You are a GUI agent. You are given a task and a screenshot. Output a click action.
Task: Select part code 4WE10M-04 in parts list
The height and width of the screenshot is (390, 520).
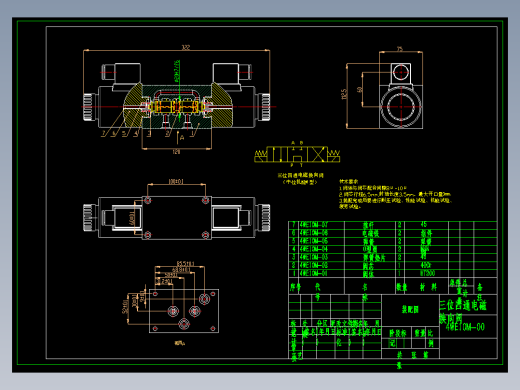click(314, 249)
